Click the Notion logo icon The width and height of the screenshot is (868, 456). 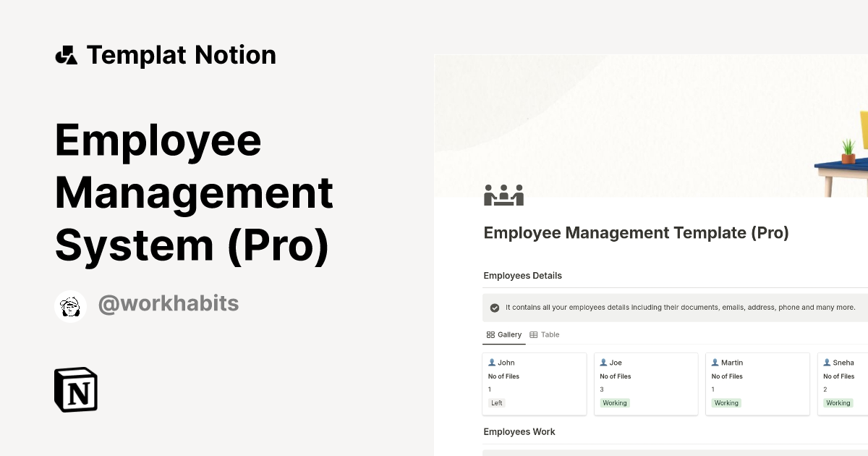click(x=75, y=389)
